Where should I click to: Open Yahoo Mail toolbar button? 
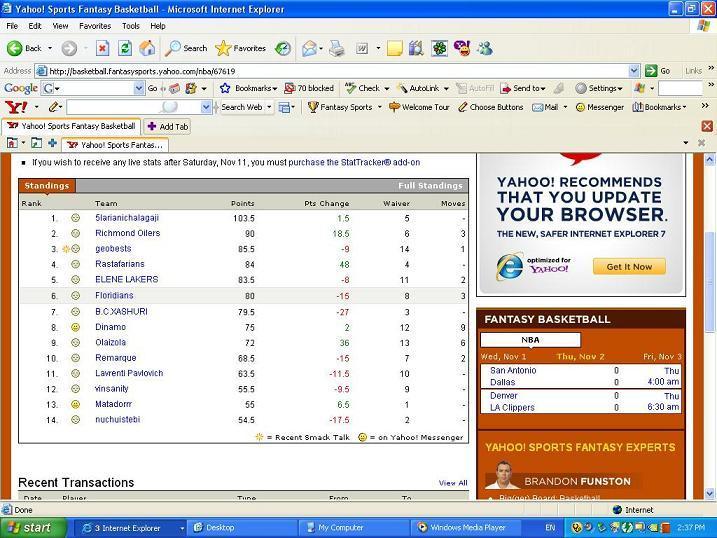click(x=546, y=107)
